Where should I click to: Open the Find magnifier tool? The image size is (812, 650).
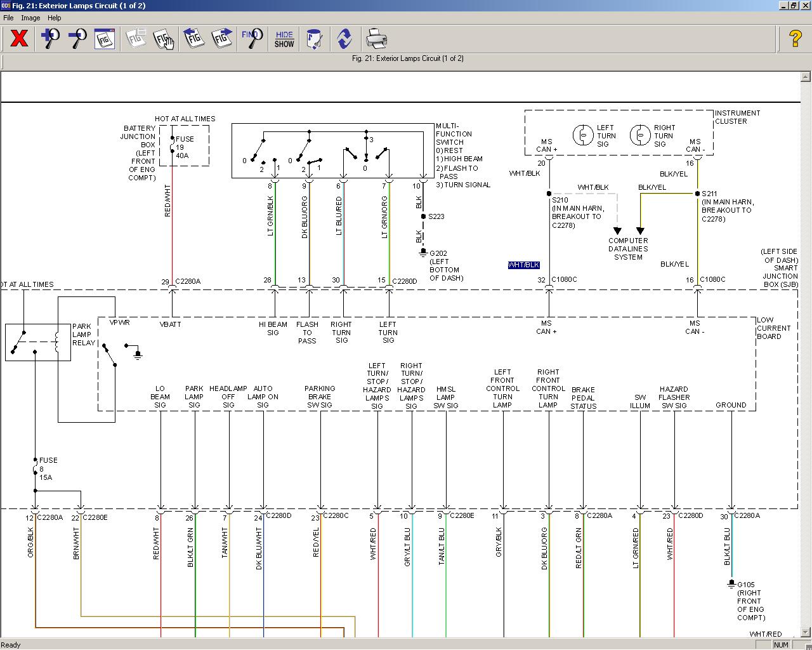coord(252,39)
